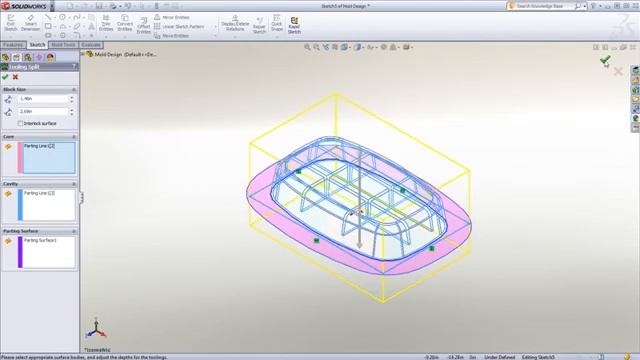
Task: Toggle the Rapid Sketch tool
Action: (294, 25)
